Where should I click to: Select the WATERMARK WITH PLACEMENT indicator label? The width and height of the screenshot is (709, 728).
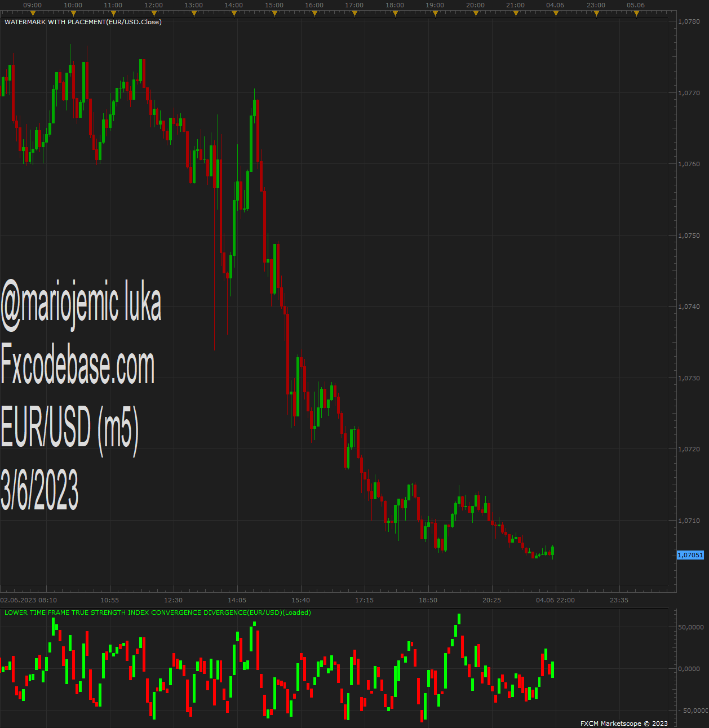pos(83,22)
